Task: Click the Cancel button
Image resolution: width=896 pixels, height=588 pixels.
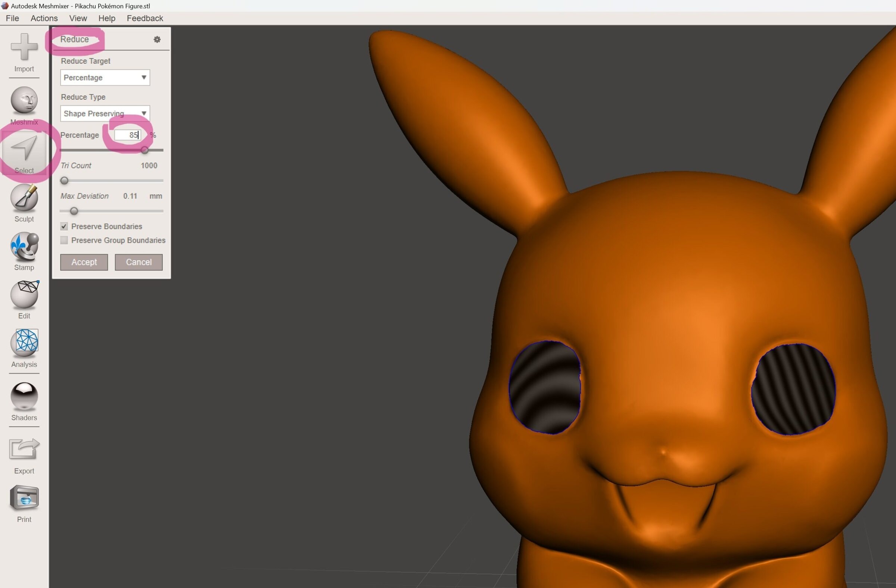Action: pos(139,262)
